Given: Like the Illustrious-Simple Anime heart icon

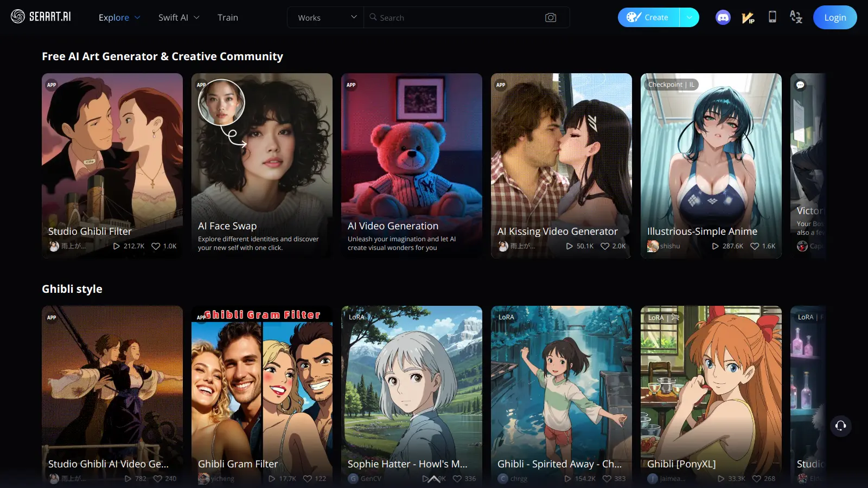Looking at the screenshot, I should pos(755,246).
